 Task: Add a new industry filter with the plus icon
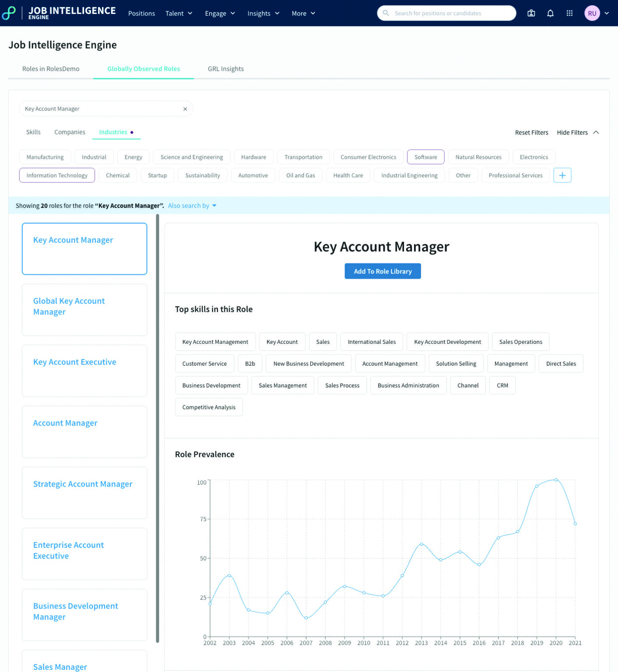pos(562,175)
